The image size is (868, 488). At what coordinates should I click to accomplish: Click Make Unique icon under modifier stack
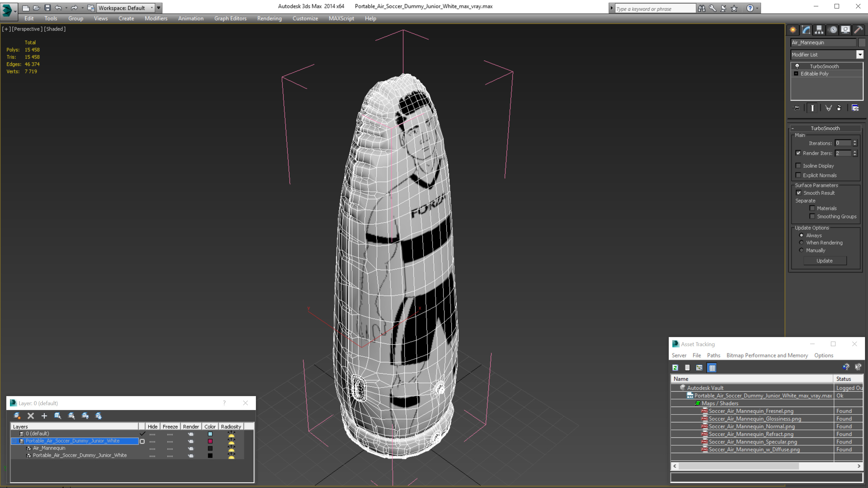point(828,108)
